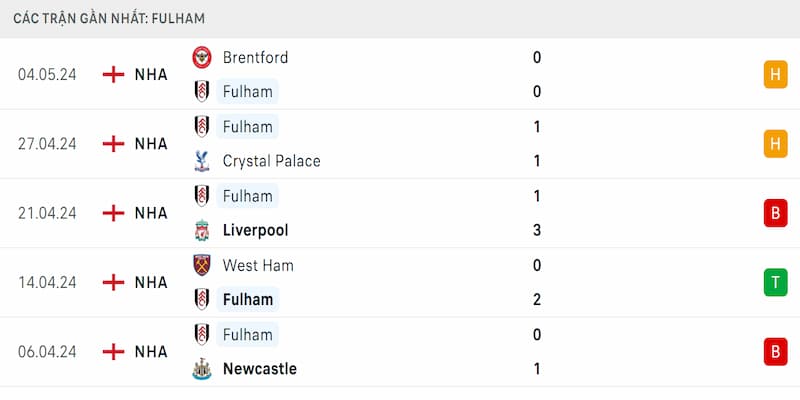Click the orange H badge for Crystal Palace match
Viewport: 800px width, 400px height.
(775, 144)
